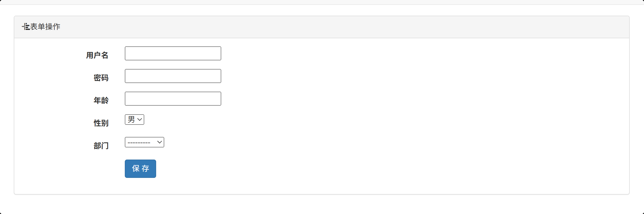The height and width of the screenshot is (214, 644).
Task: Click the 年龄 label
Action: click(x=101, y=101)
